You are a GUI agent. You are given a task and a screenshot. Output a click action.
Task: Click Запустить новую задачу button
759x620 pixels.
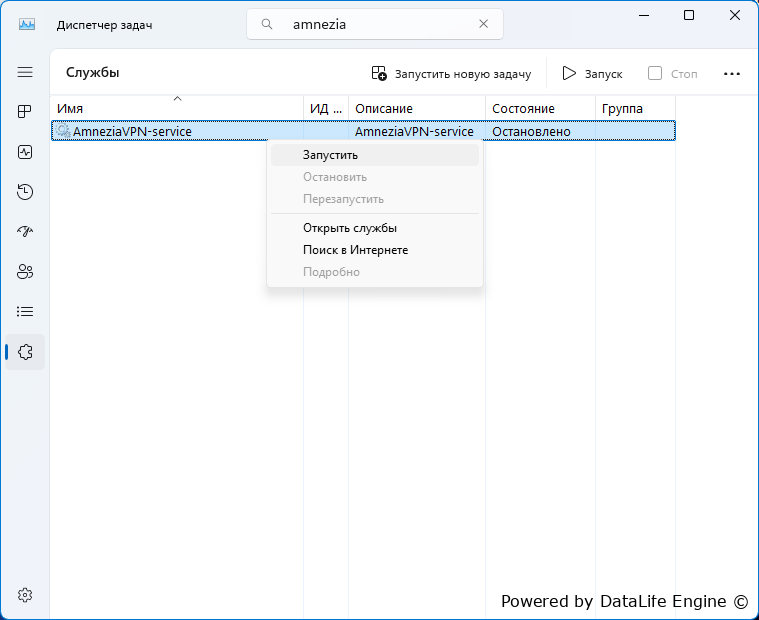[x=451, y=74]
